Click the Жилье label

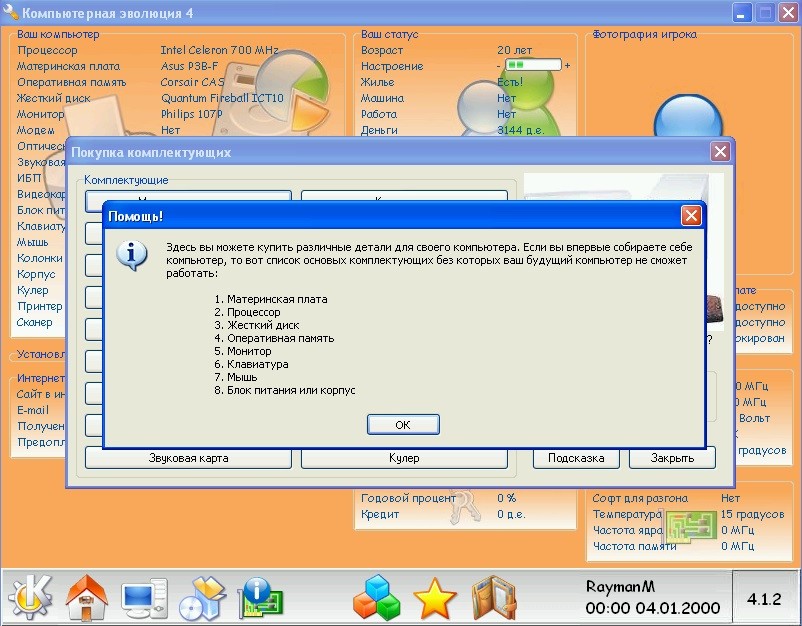click(377, 82)
